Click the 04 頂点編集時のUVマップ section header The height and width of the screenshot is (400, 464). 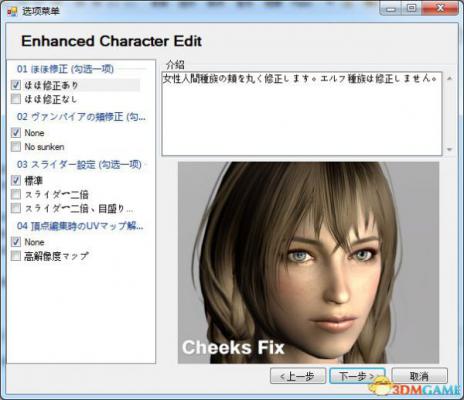80,226
